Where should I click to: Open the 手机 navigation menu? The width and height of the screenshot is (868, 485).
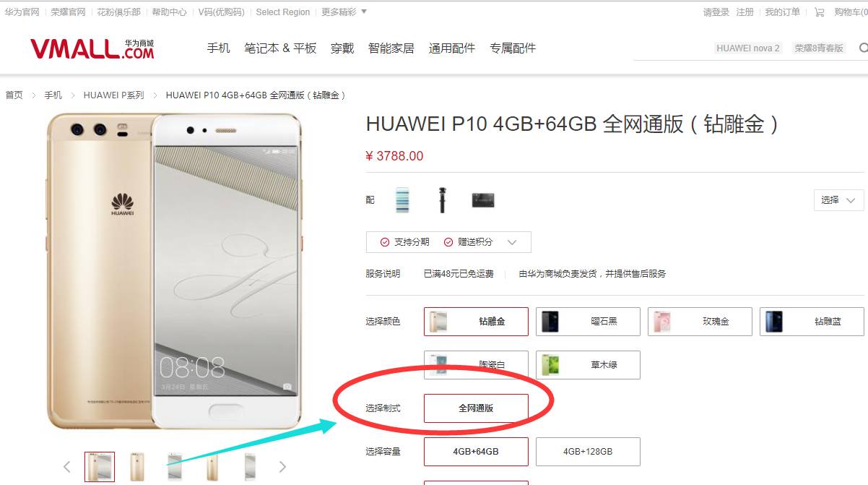(x=218, y=48)
